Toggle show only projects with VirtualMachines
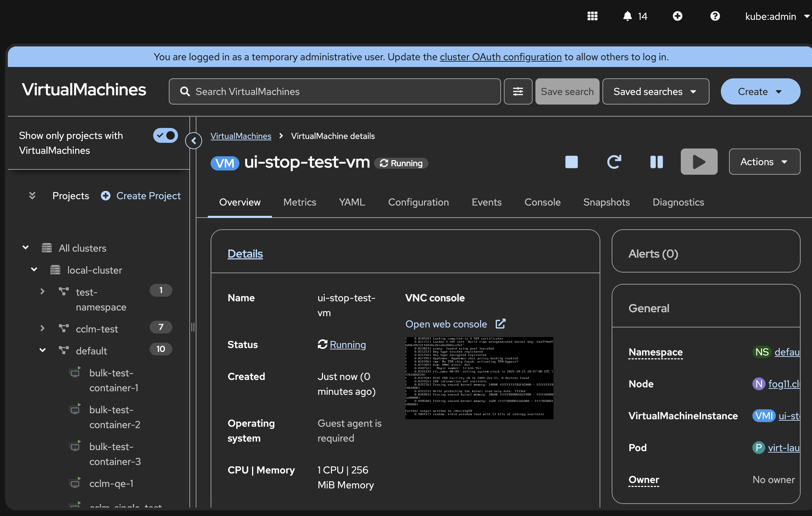The height and width of the screenshot is (516, 812). coord(165,135)
